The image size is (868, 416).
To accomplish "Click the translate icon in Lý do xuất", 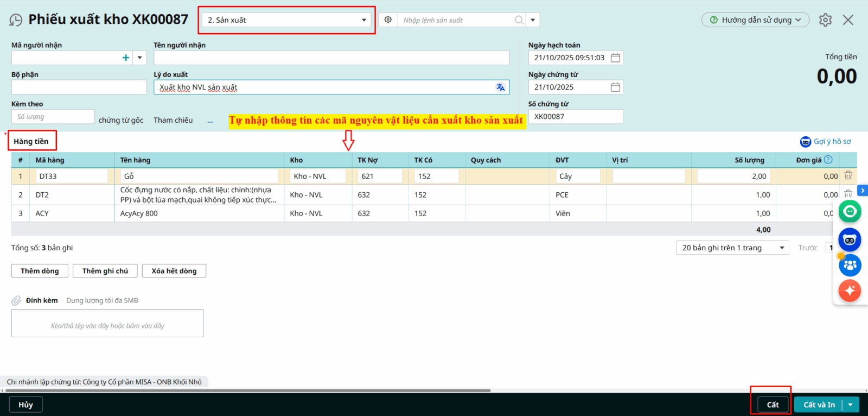I will pyautogui.click(x=500, y=87).
